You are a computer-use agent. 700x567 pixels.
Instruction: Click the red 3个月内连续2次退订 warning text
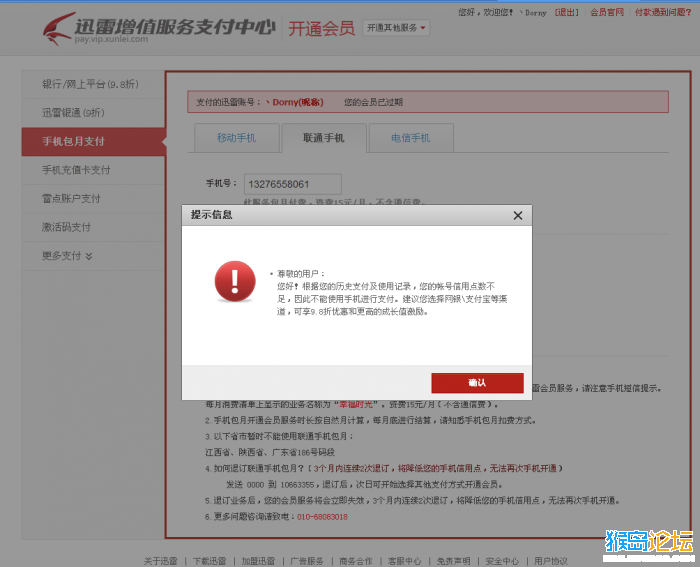435,468
